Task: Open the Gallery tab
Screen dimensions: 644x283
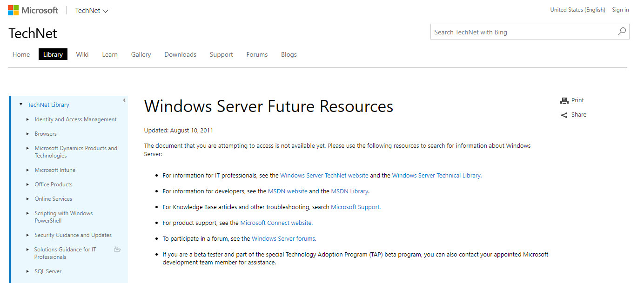Action: (141, 54)
